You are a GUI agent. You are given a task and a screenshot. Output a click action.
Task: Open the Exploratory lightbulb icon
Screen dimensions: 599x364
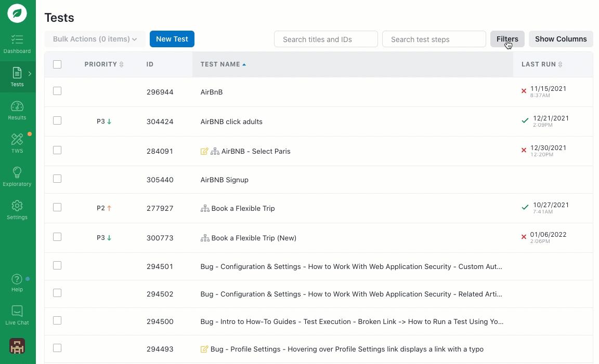coord(17,172)
